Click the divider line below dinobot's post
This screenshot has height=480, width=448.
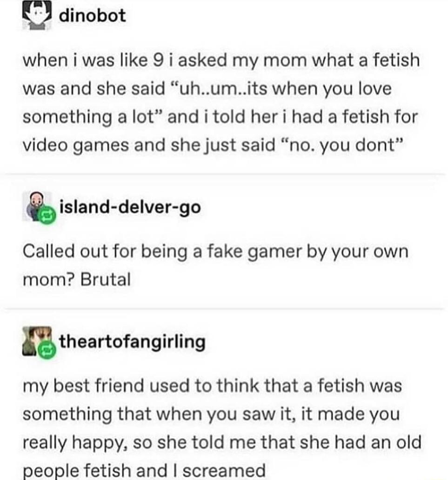point(224,175)
